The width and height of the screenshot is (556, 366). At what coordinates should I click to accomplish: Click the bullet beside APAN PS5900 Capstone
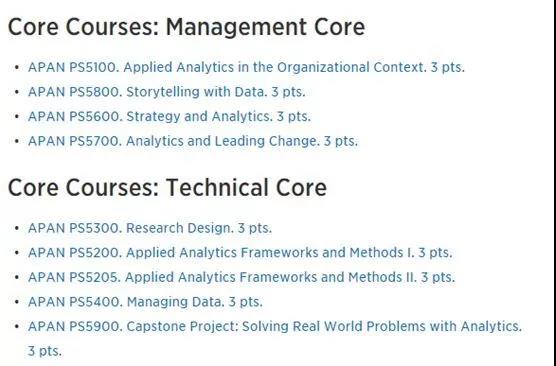tap(17, 327)
